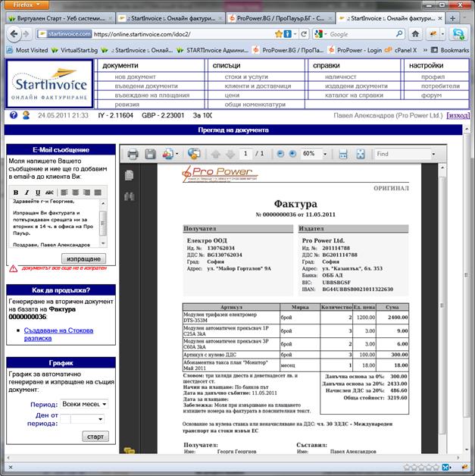Viewport: 475px width, 476px height.
Task: Switch to the Виртуален Старт tab
Action: pyautogui.click(x=61, y=18)
